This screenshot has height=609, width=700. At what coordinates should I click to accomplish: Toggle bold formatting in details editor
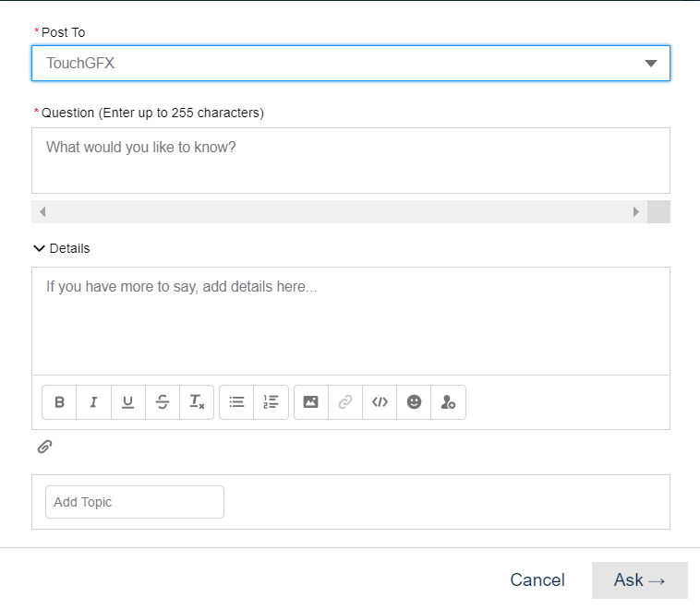click(59, 402)
